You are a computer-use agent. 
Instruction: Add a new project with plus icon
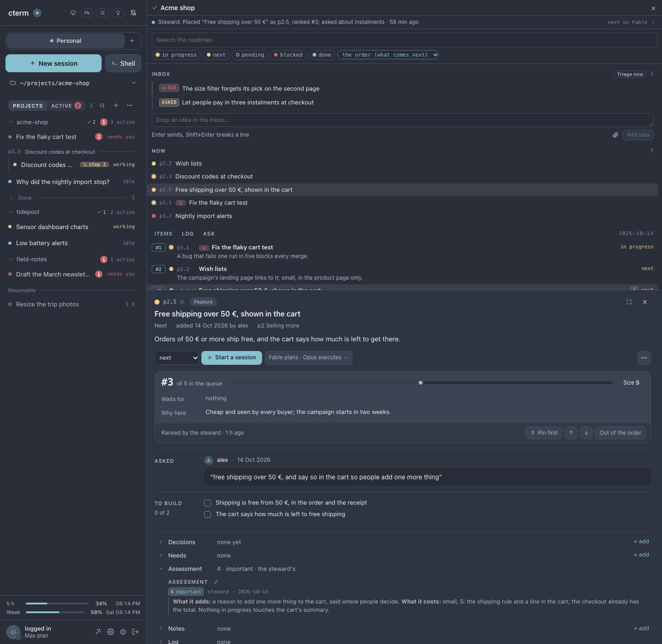point(116,106)
